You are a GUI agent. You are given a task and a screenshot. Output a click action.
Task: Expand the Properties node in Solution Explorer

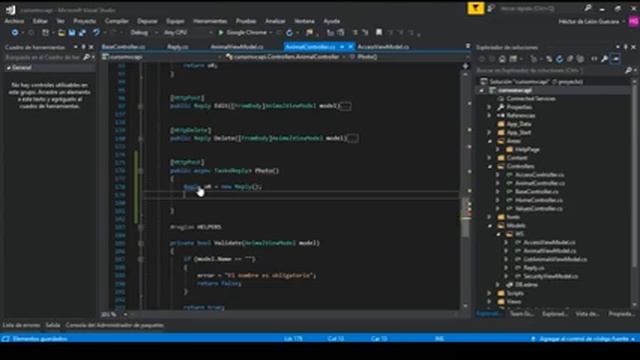[489, 107]
